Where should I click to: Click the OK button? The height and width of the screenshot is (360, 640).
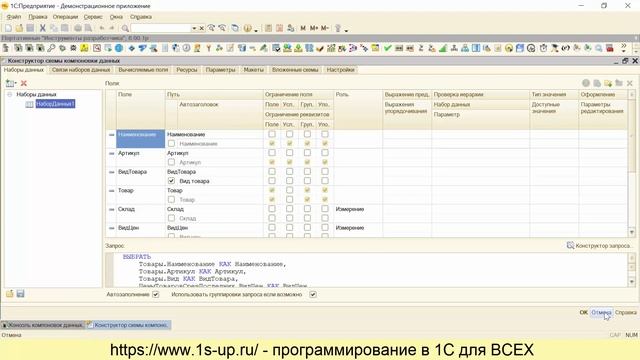pos(583,312)
